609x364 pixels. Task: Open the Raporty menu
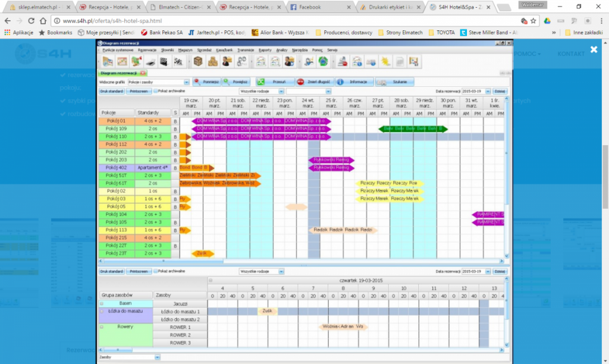(x=265, y=50)
